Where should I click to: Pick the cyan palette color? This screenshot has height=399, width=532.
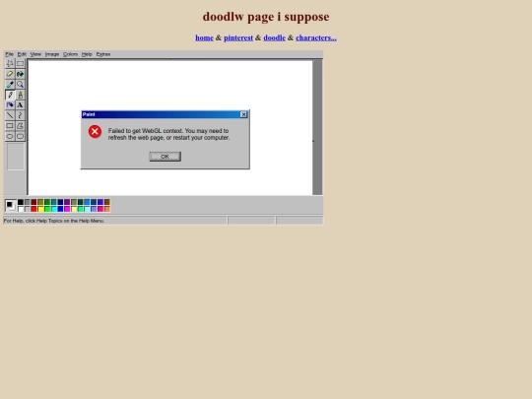[x=53, y=209]
